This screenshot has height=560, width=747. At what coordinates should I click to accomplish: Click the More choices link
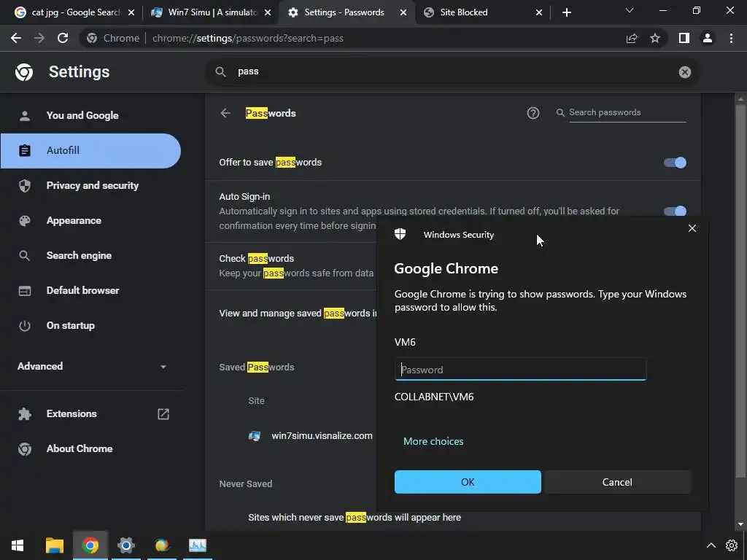(433, 441)
